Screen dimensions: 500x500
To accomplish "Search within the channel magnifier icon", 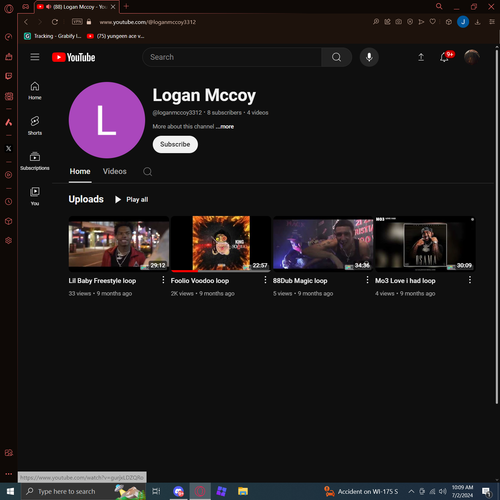I will pyautogui.click(x=147, y=172).
